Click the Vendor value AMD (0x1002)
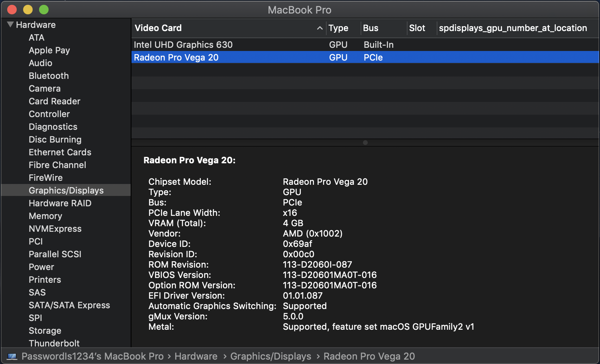 pyautogui.click(x=313, y=233)
